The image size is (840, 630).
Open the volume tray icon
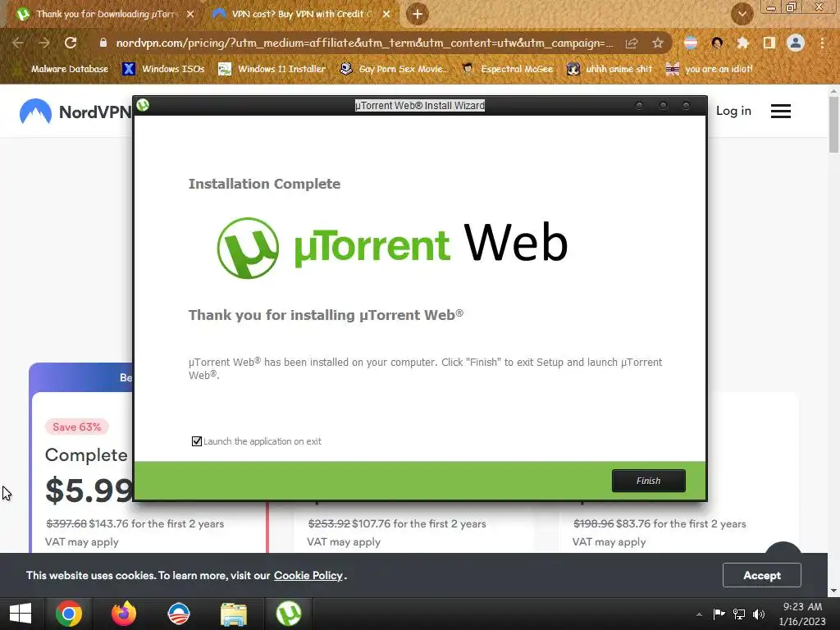tap(759, 614)
